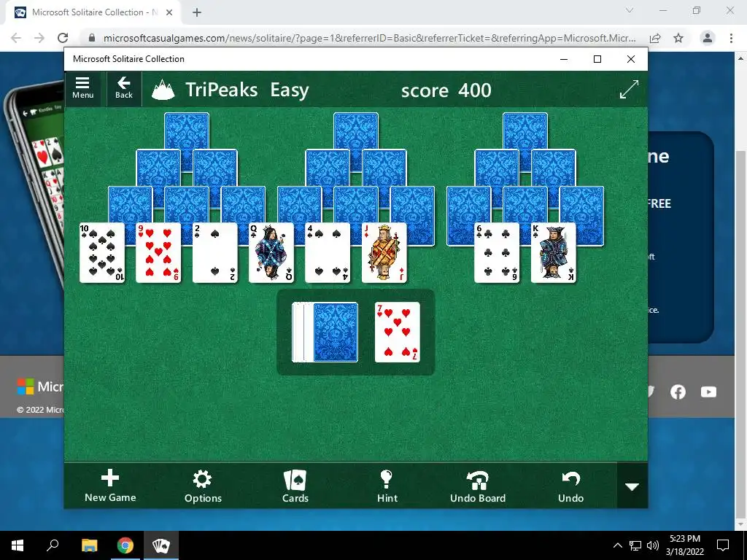
Task: Open the Cards deck chooser
Action: (x=295, y=486)
